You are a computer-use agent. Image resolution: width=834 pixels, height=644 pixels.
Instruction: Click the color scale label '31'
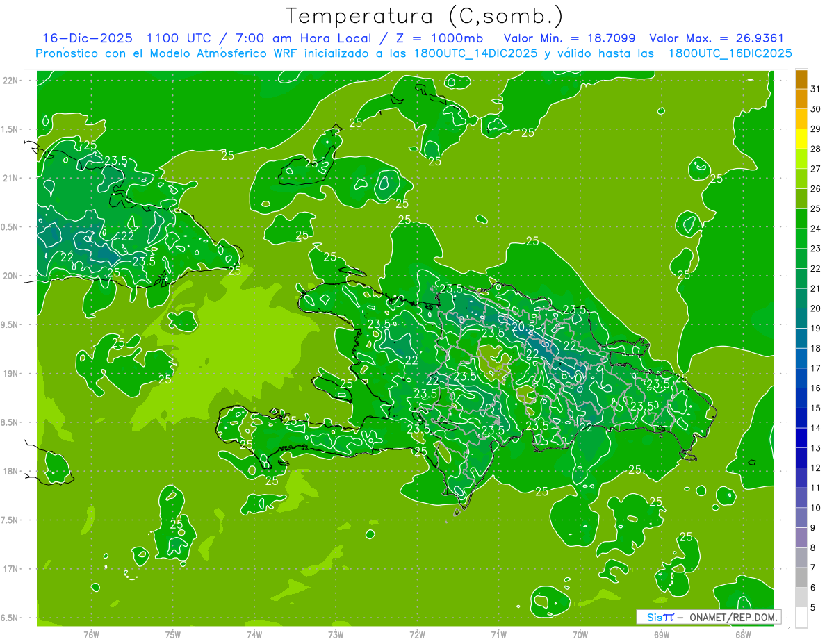[816, 89]
